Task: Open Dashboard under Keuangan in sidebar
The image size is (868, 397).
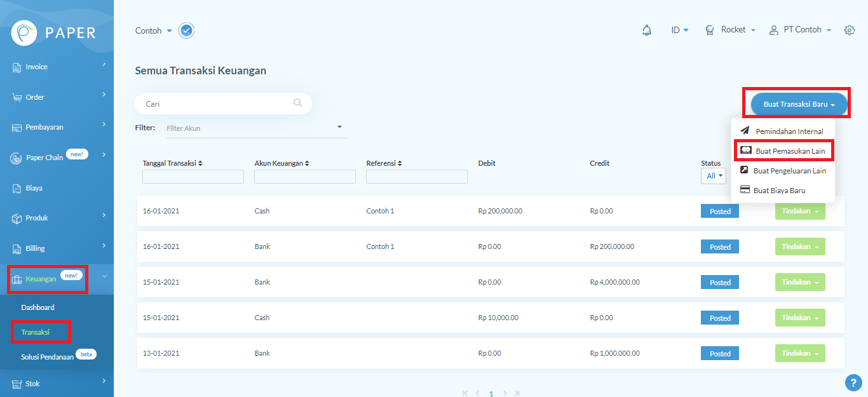Action: [37, 307]
